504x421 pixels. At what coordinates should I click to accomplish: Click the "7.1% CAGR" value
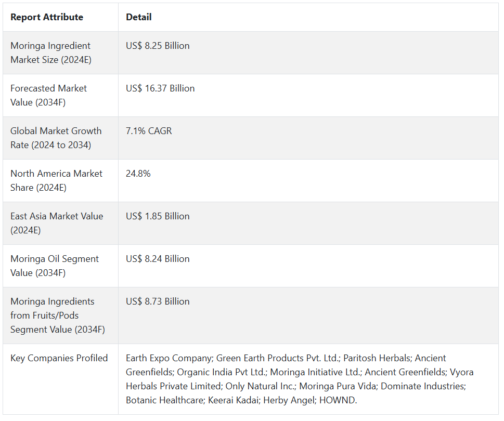[x=149, y=131]
